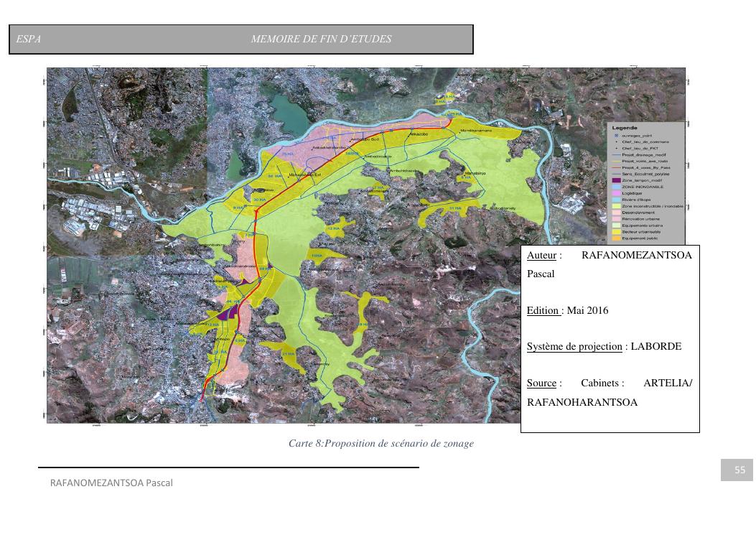This screenshot has width=756, height=535.
Task: Click the Rivière d'Ikopa legend swatch
Action: [615, 200]
